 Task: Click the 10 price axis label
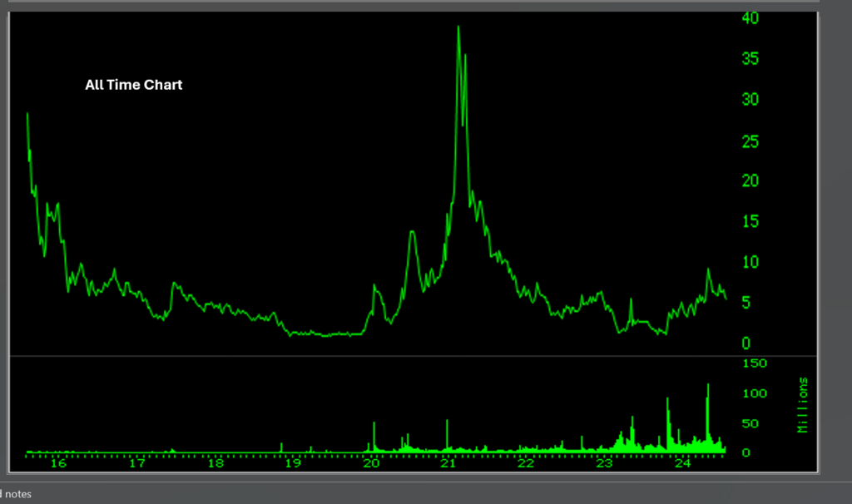(751, 263)
